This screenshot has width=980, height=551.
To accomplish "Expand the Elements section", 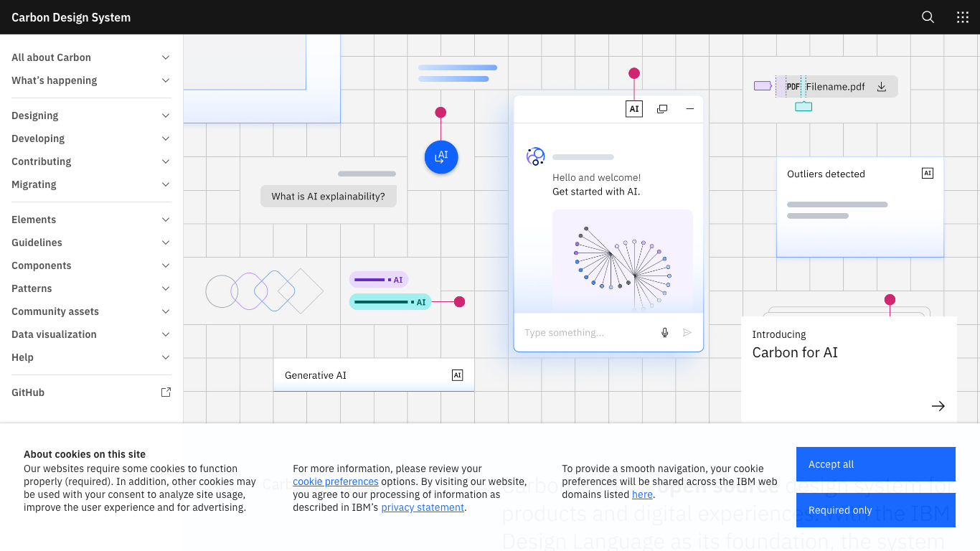I will 91,220.
